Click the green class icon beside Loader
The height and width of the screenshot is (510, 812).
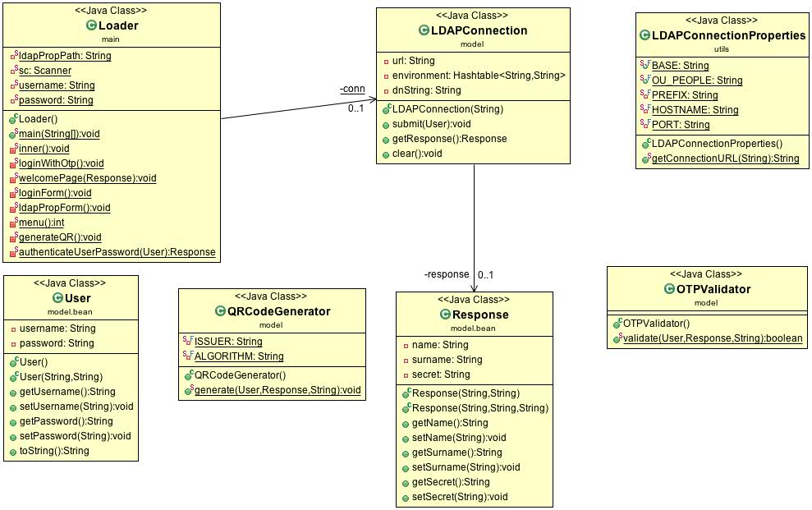coord(92,25)
